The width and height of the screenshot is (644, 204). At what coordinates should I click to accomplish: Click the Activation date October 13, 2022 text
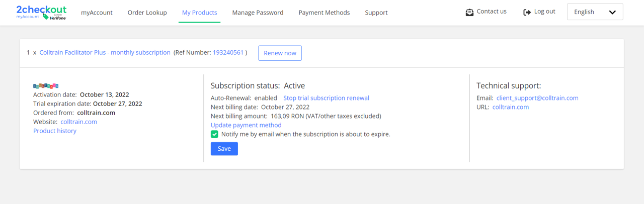pos(81,94)
